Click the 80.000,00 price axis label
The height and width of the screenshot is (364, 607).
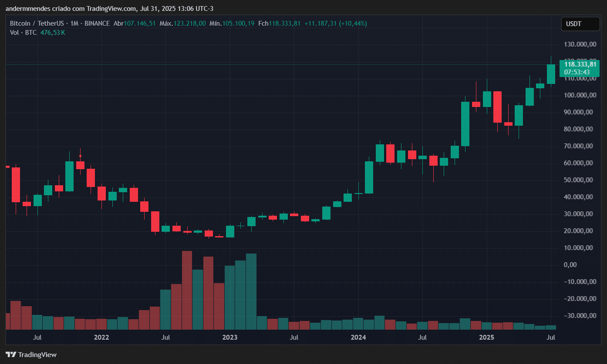click(579, 129)
